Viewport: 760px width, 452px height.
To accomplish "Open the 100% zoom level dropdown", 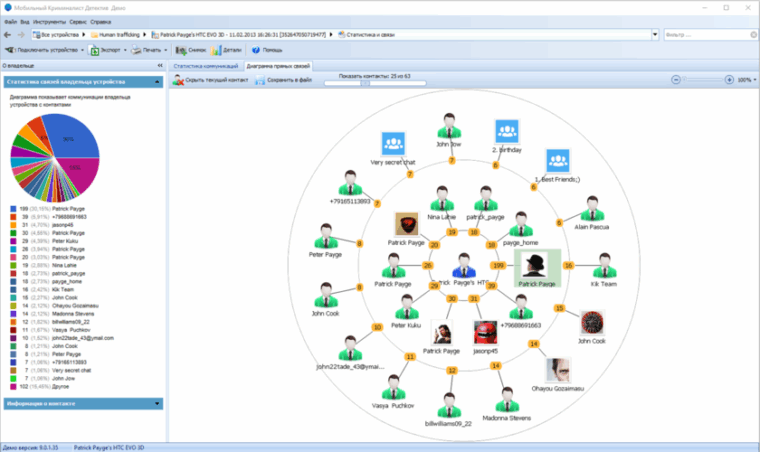I will [x=746, y=78].
